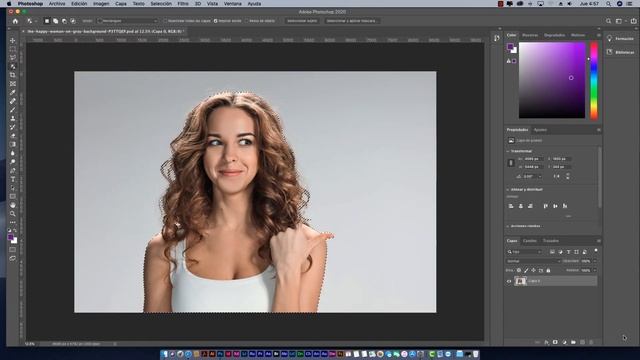Open the Imagen menu
This screenshot has width=640, height=360.
click(x=101, y=4)
